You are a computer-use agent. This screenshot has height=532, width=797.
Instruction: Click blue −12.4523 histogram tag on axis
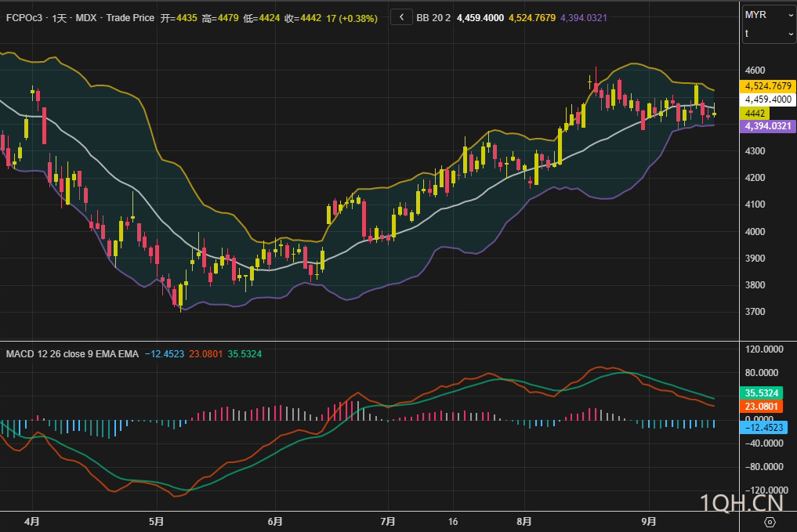[x=764, y=428]
